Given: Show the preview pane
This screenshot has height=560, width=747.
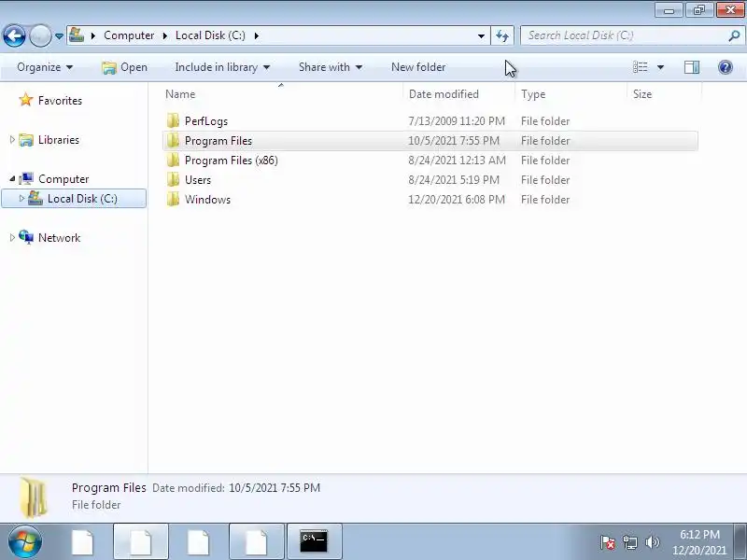Looking at the screenshot, I should [x=692, y=67].
